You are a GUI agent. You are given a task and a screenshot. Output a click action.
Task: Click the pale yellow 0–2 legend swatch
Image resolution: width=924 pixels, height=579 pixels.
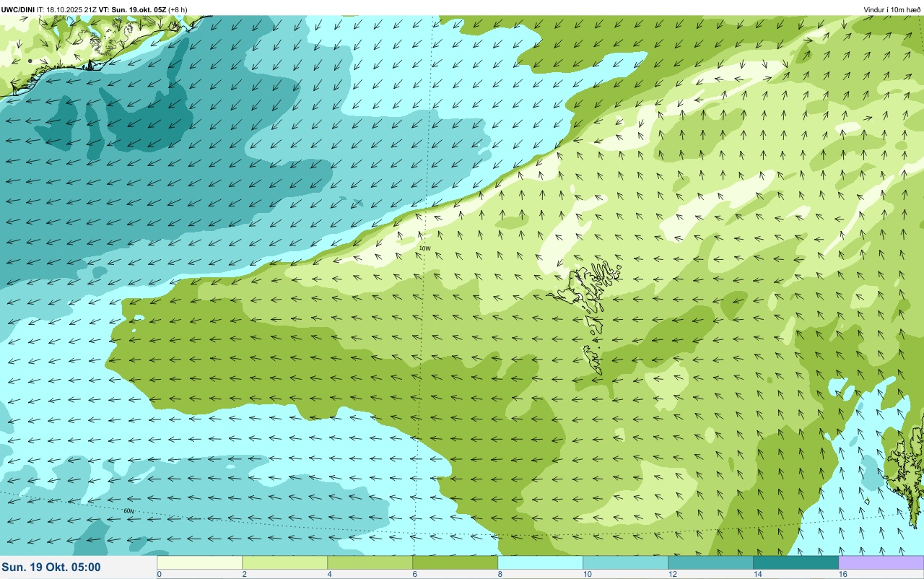200,562
